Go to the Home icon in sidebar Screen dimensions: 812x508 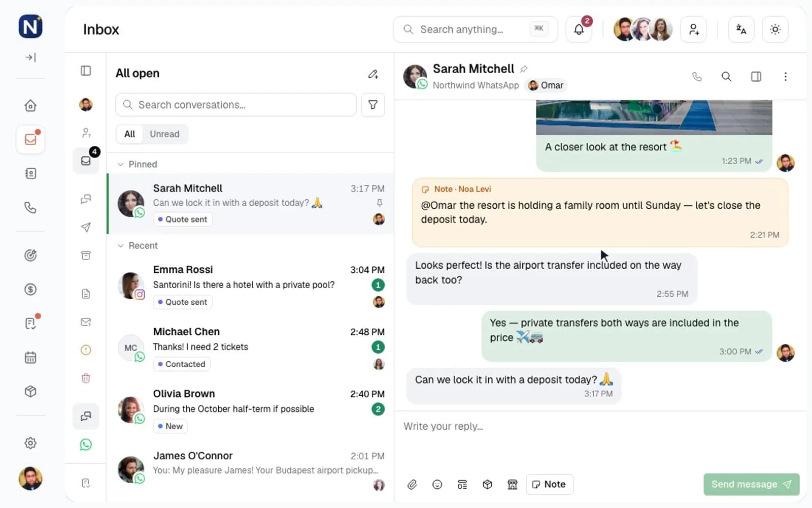[x=30, y=106]
